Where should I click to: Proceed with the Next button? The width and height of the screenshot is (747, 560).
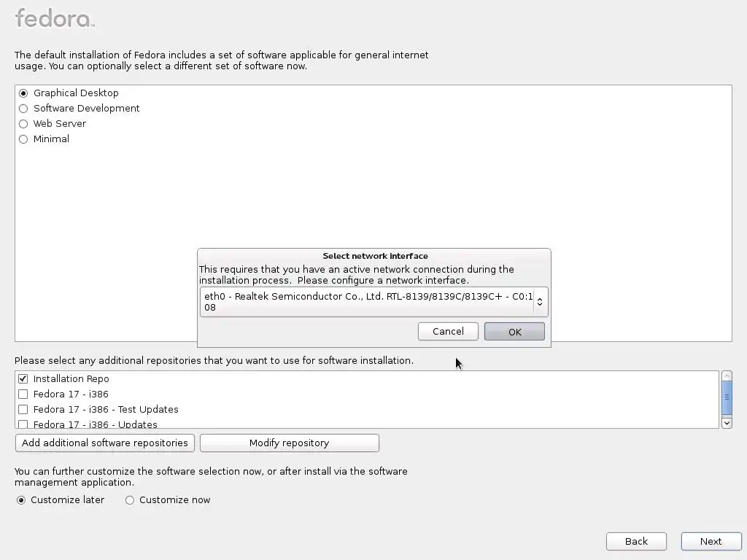(x=711, y=542)
